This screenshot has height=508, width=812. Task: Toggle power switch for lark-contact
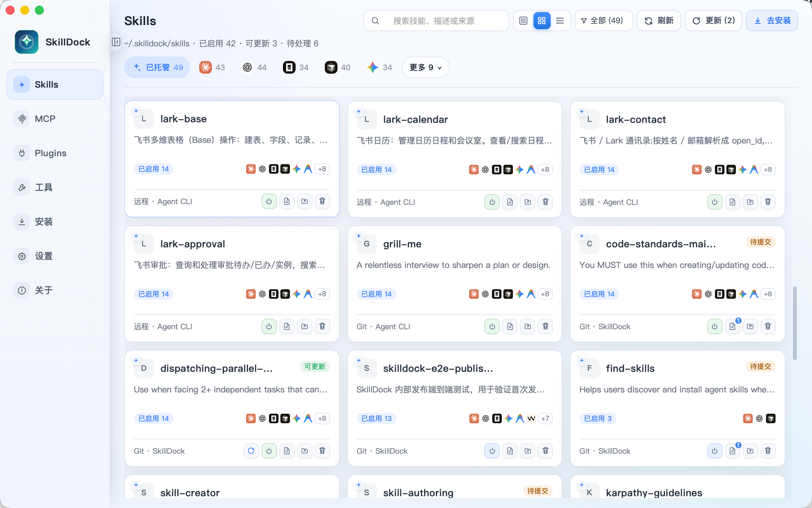point(715,202)
